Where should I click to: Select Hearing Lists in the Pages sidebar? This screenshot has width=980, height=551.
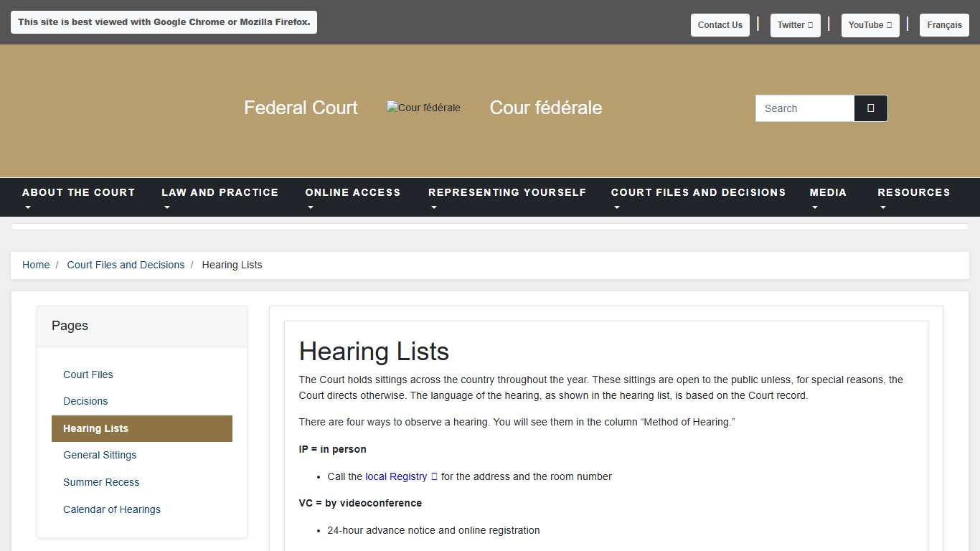click(95, 428)
